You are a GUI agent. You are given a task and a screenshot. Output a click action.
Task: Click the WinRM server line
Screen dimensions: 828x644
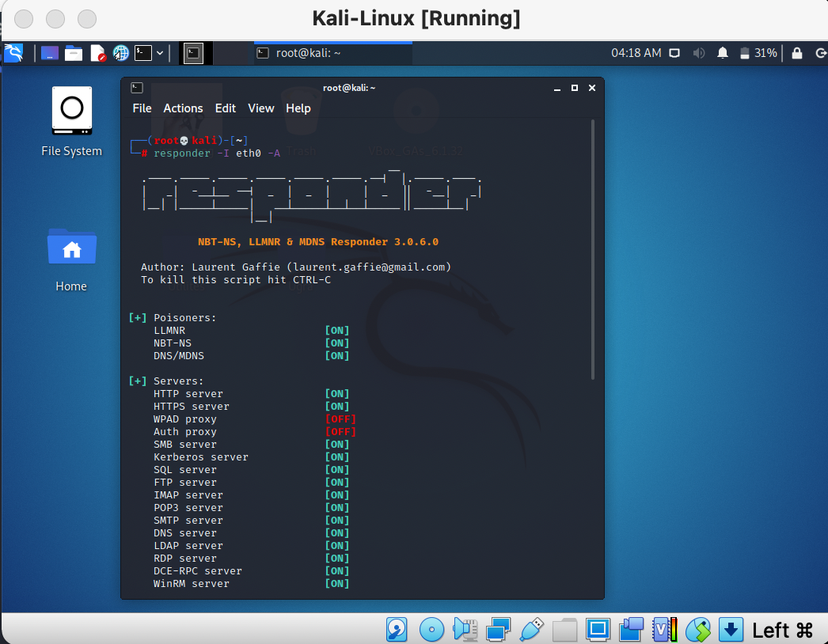252,584
